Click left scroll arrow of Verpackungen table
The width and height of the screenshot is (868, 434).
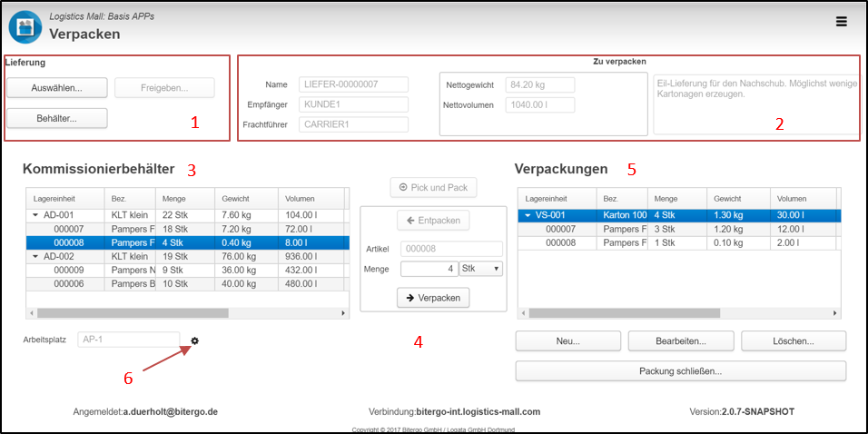click(x=523, y=312)
